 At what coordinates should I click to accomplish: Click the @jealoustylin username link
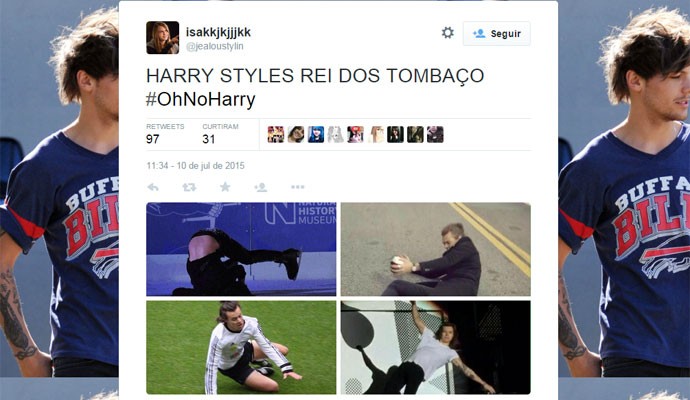[214, 46]
